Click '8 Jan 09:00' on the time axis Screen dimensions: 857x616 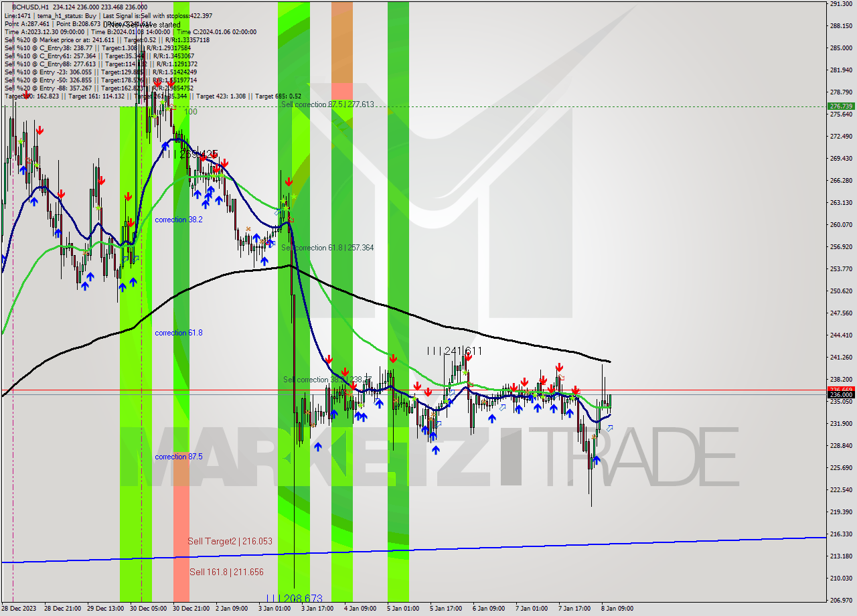[x=617, y=609]
